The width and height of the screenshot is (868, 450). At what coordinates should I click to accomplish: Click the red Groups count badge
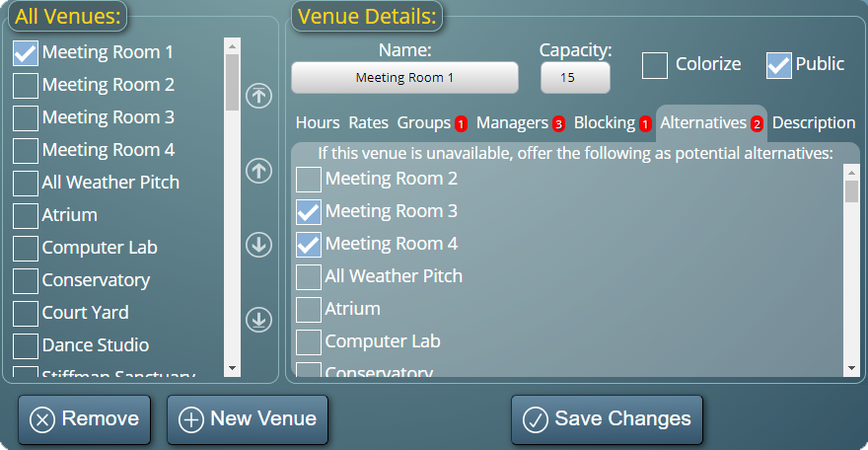tap(461, 124)
